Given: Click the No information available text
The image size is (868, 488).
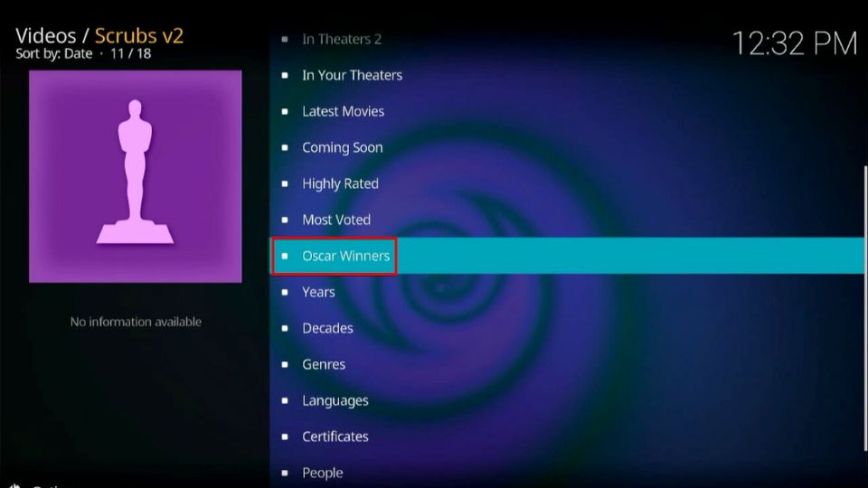Looking at the screenshot, I should point(136,322).
